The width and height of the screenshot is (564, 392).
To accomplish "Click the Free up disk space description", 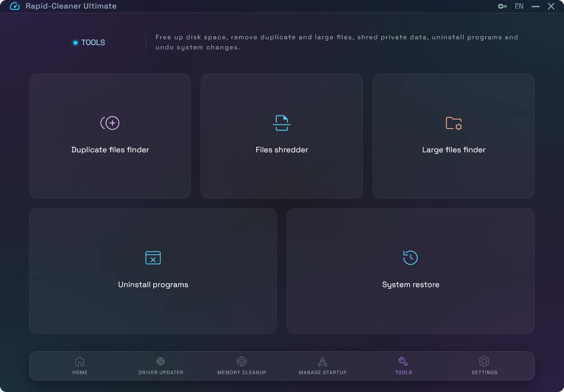I will tap(336, 42).
